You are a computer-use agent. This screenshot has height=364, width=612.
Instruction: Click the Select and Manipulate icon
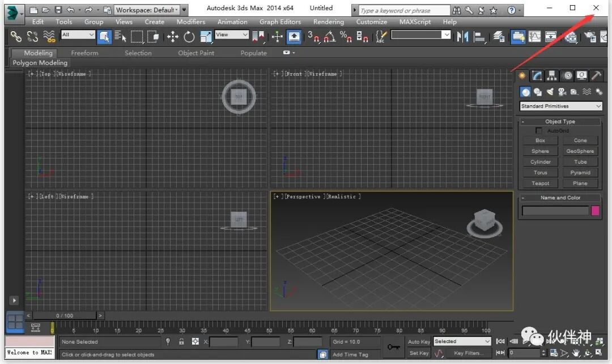pyautogui.click(x=277, y=37)
